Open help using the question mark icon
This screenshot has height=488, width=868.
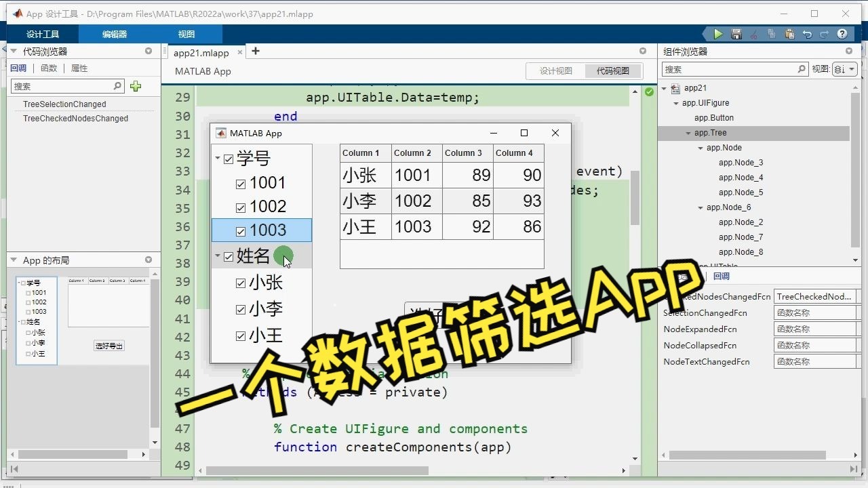coord(842,34)
